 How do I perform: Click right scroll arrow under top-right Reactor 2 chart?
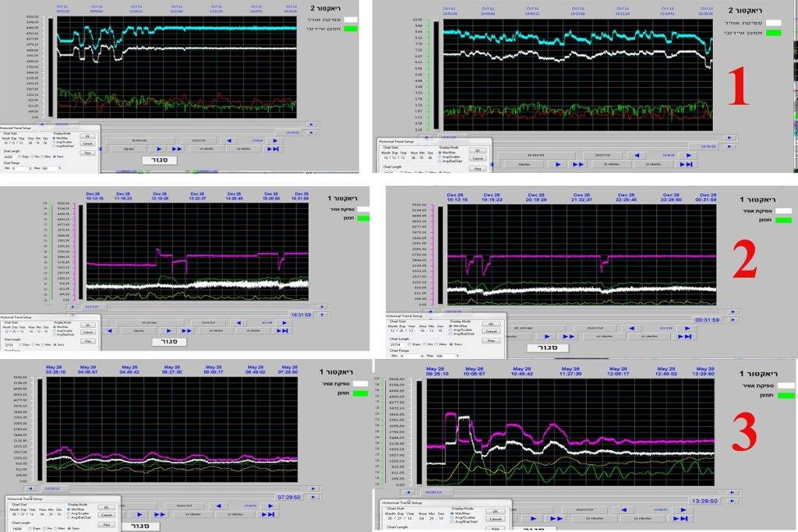click(729, 137)
